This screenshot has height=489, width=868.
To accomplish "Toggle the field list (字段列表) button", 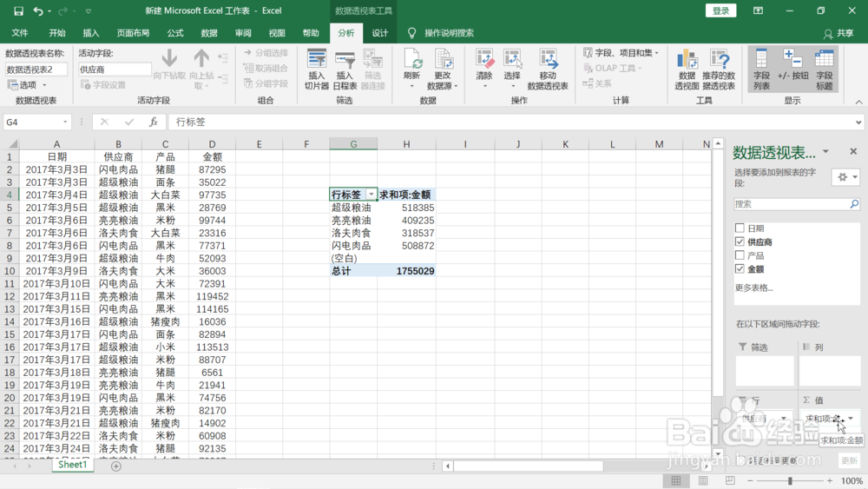I will (762, 69).
